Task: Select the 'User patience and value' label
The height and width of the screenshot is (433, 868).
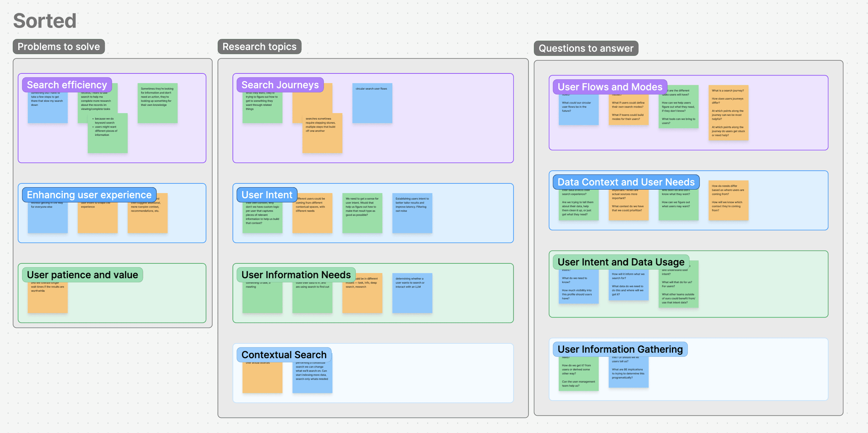Action: click(x=82, y=275)
